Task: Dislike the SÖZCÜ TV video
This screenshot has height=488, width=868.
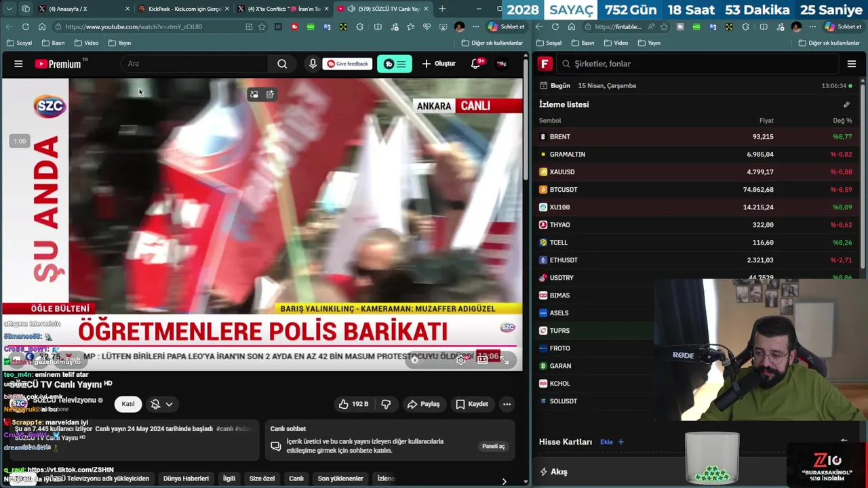Action: coord(386,404)
